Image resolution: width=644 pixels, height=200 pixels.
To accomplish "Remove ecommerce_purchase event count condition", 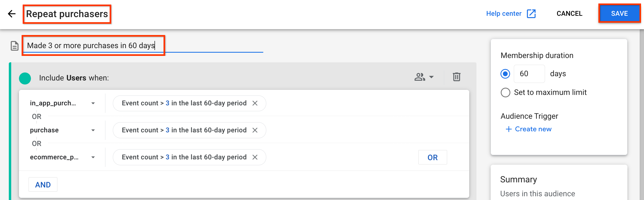I will [x=255, y=157].
